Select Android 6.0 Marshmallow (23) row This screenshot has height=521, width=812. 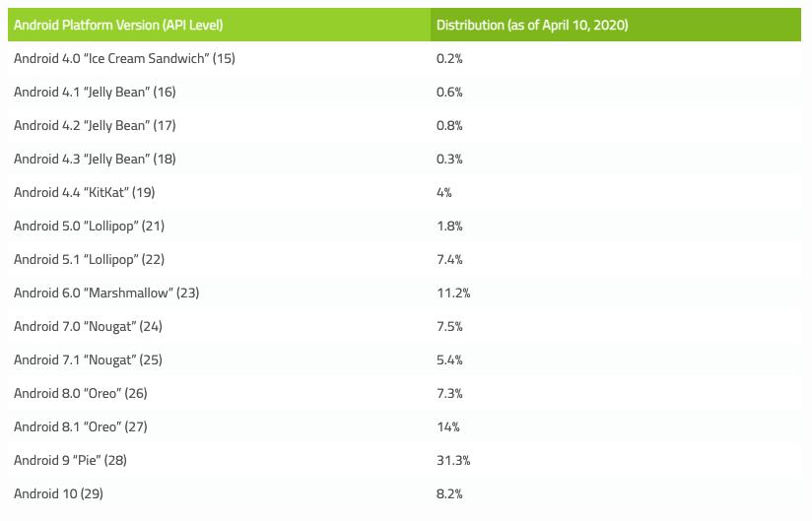tap(106, 293)
